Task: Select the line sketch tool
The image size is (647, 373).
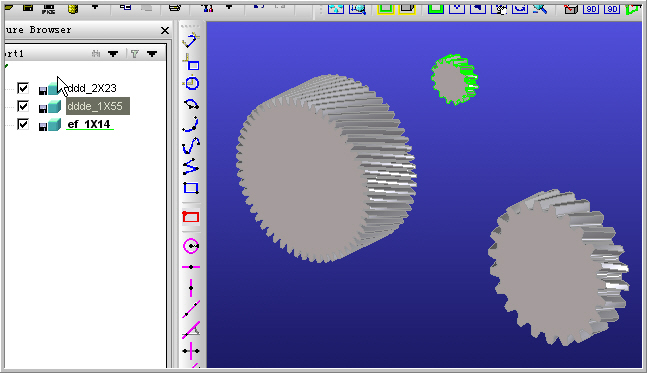Action: (x=191, y=41)
